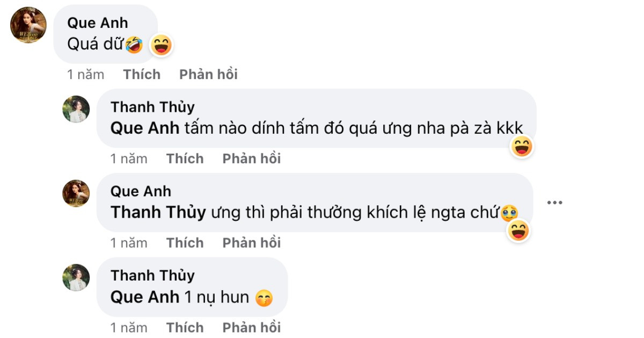
Task: Click Thích under Que Anh's top comment
Action: point(142,74)
